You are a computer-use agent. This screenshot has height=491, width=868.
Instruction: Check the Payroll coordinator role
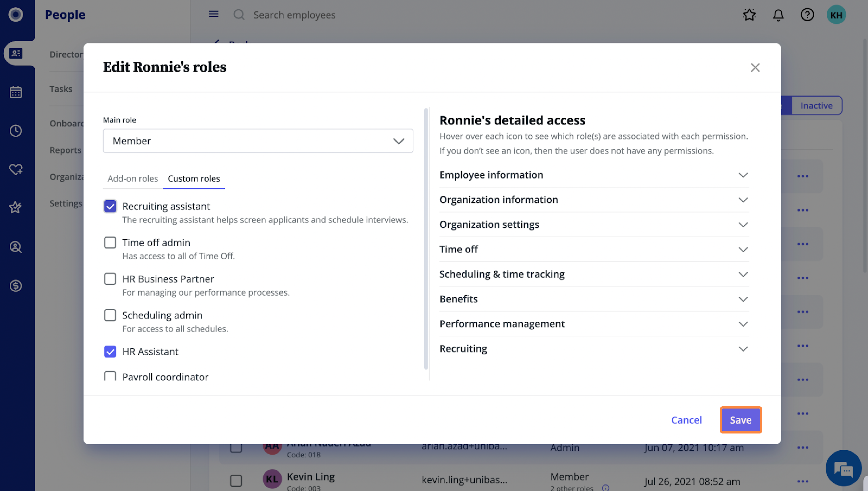[x=110, y=376]
